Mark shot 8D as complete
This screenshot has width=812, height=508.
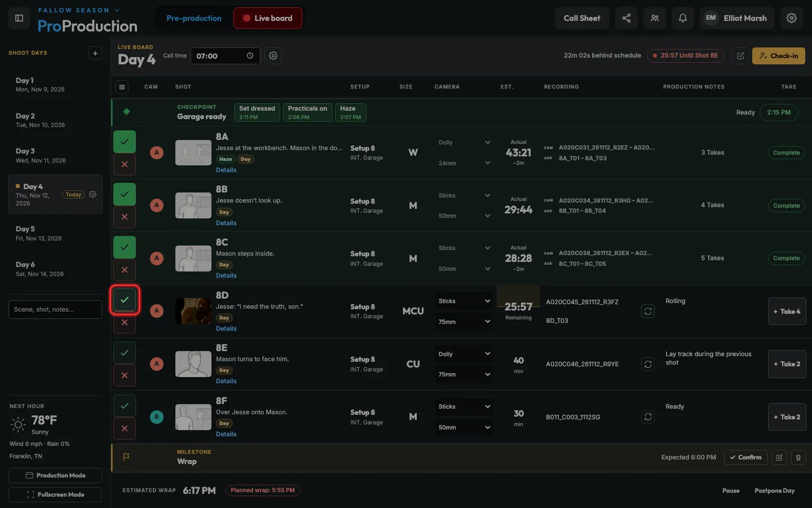[125, 300]
